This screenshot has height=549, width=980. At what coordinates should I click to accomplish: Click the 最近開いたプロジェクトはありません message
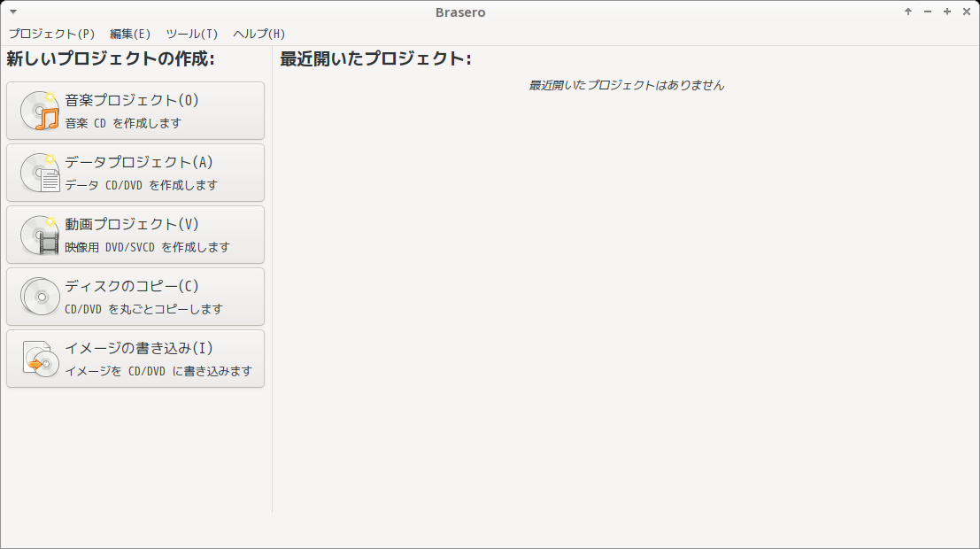[x=626, y=85]
